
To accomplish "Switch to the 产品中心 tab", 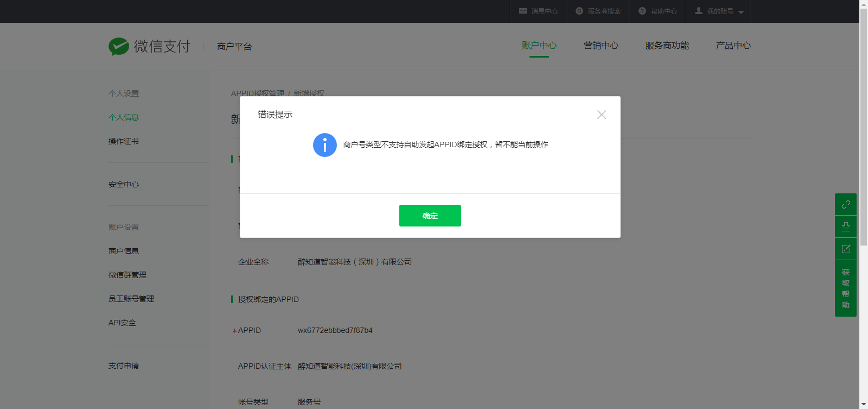I will tap(733, 46).
